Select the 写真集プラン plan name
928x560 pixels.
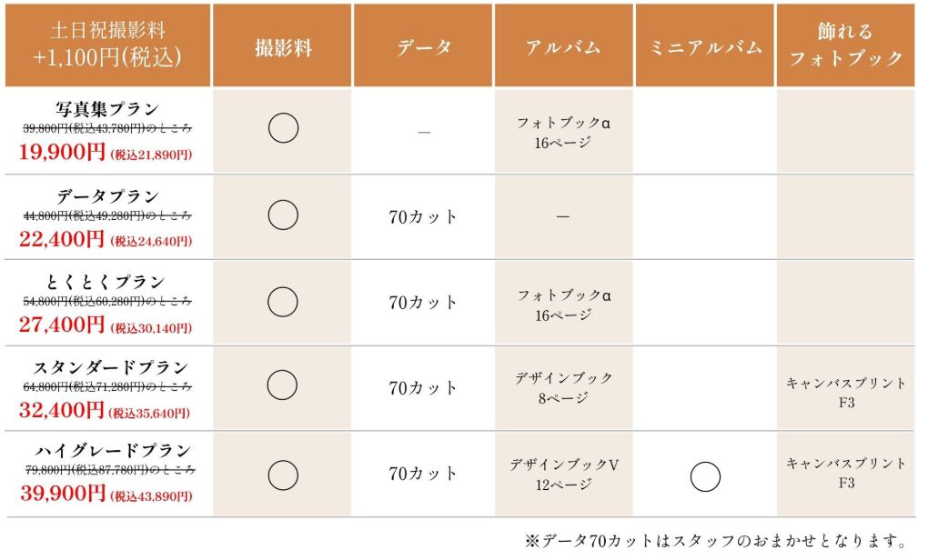pyautogui.click(x=107, y=108)
